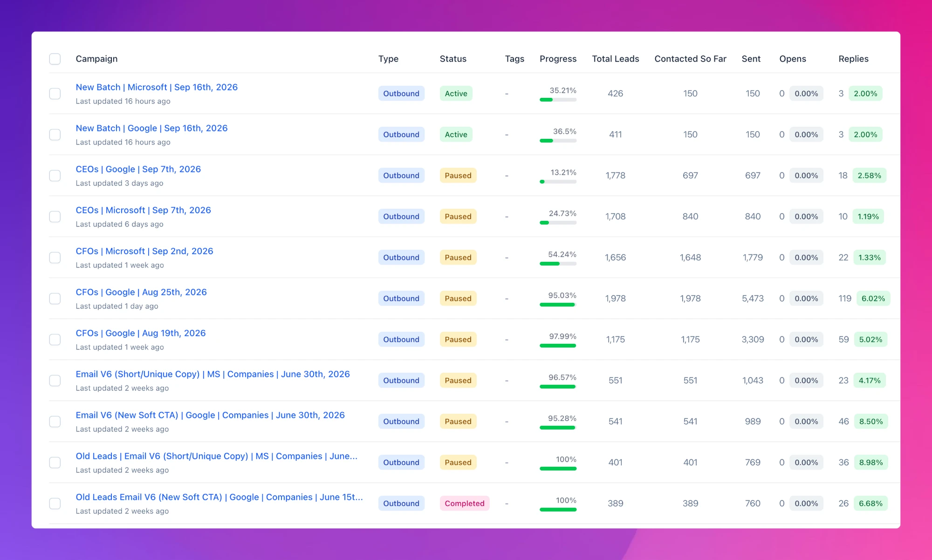The image size is (932, 560).
Task: Open CEOs | Google | Sep 7th, 2026 campaign
Action: point(138,169)
